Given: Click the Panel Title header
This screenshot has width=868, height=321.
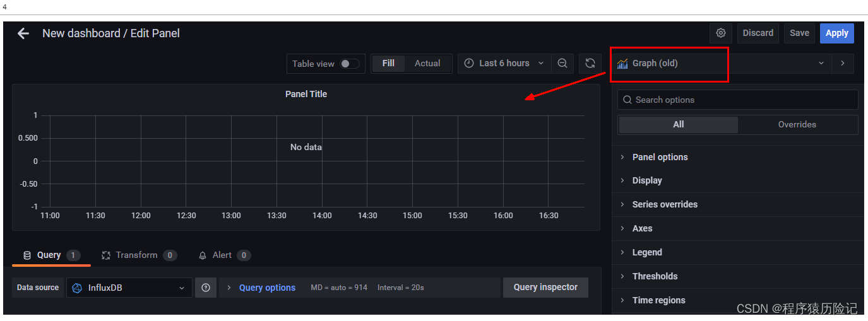Looking at the screenshot, I should point(306,94).
